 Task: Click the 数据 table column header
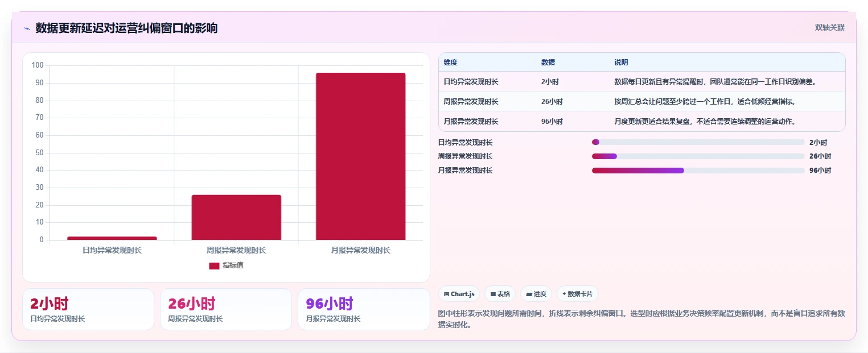click(x=548, y=63)
